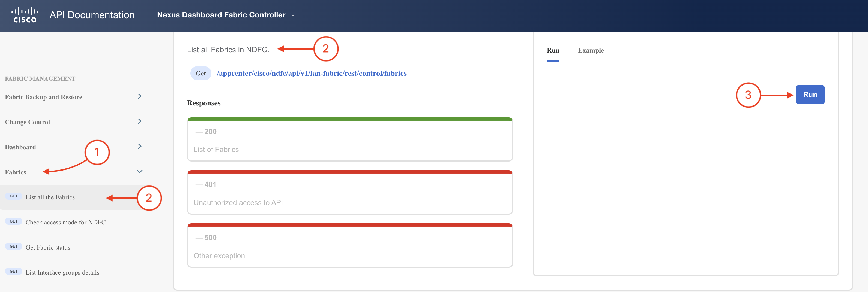Click Unauthorized access to API text
868x292 pixels.
(x=238, y=203)
